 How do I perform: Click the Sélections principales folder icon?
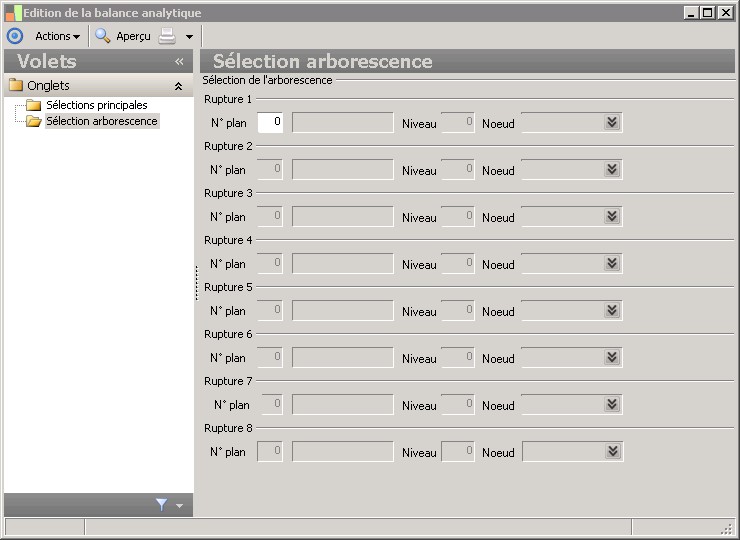[34, 104]
